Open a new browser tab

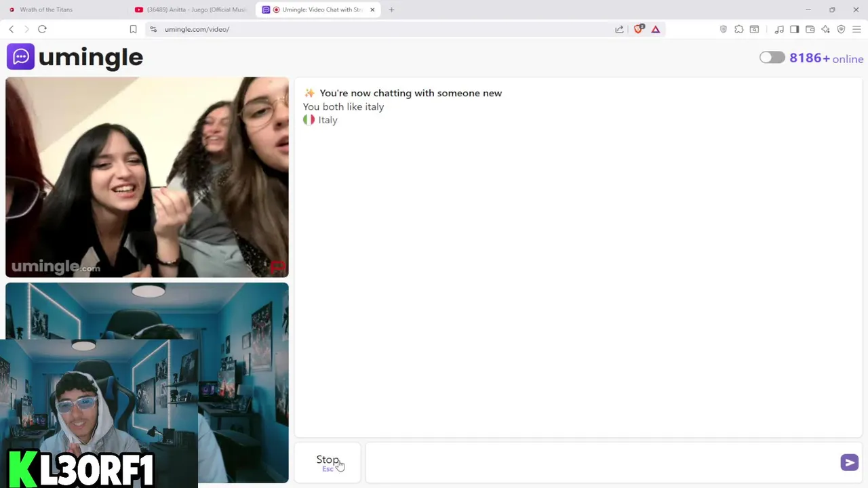(x=391, y=9)
